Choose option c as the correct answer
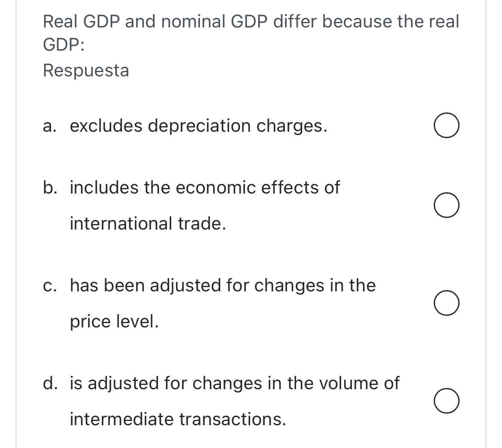 point(447,303)
